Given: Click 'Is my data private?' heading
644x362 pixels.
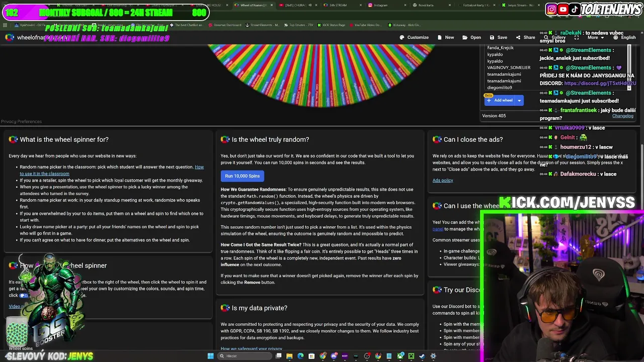Looking at the screenshot, I should (x=259, y=308).
